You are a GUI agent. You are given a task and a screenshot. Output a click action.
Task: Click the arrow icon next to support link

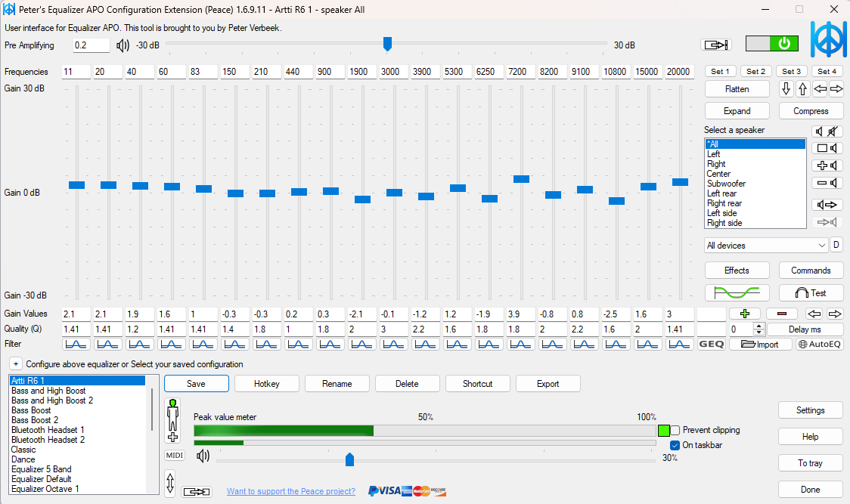[196, 492]
